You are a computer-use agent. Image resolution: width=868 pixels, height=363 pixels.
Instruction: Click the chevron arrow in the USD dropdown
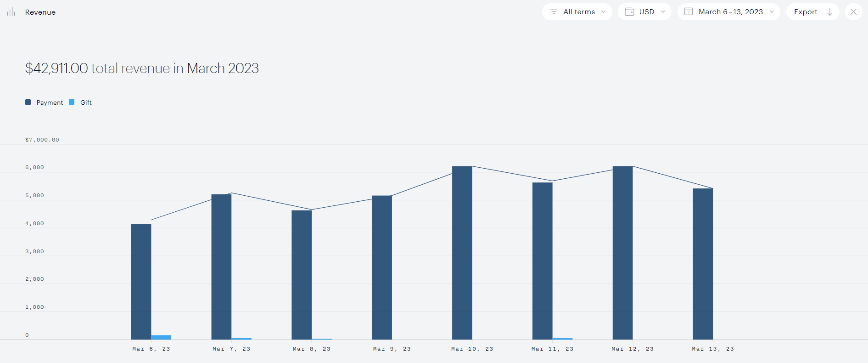663,12
